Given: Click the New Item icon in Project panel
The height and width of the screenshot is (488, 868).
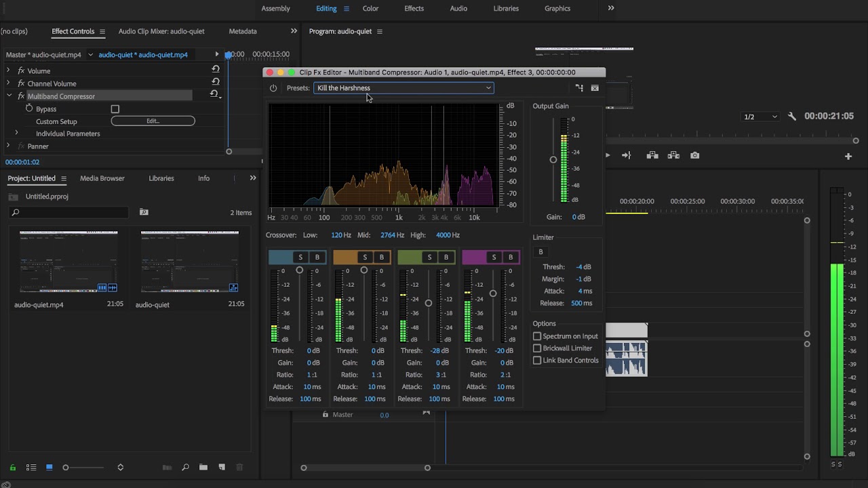Looking at the screenshot, I should (221, 467).
